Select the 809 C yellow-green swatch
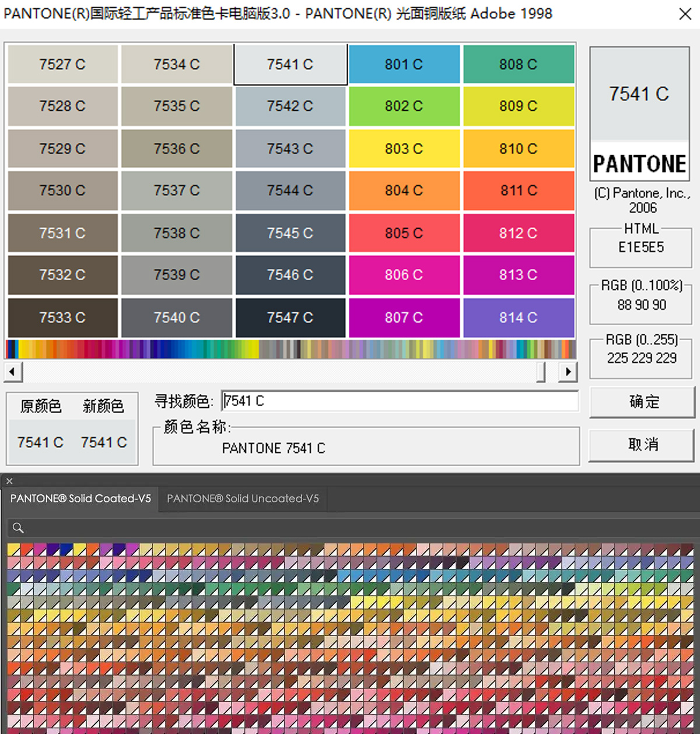 point(519,106)
